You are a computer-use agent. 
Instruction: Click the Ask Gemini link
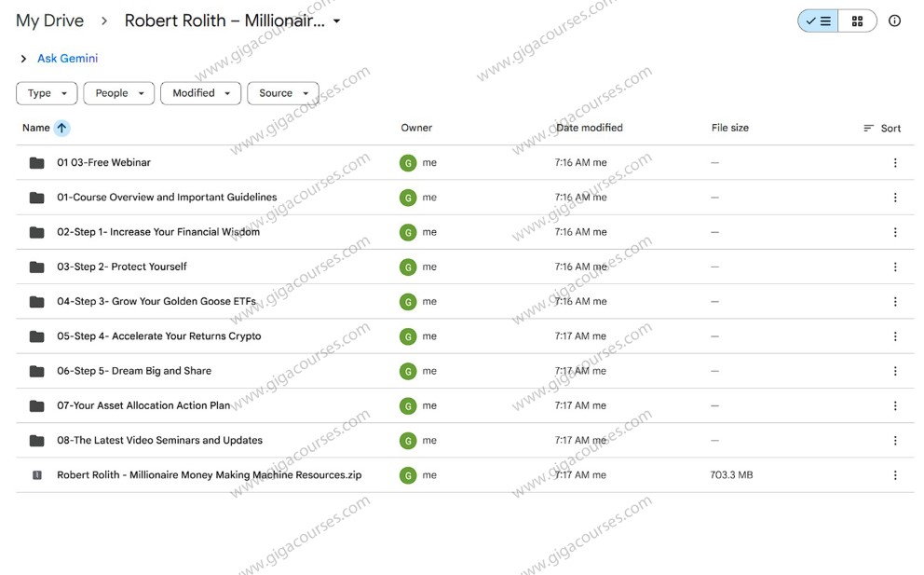click(67, 58)
